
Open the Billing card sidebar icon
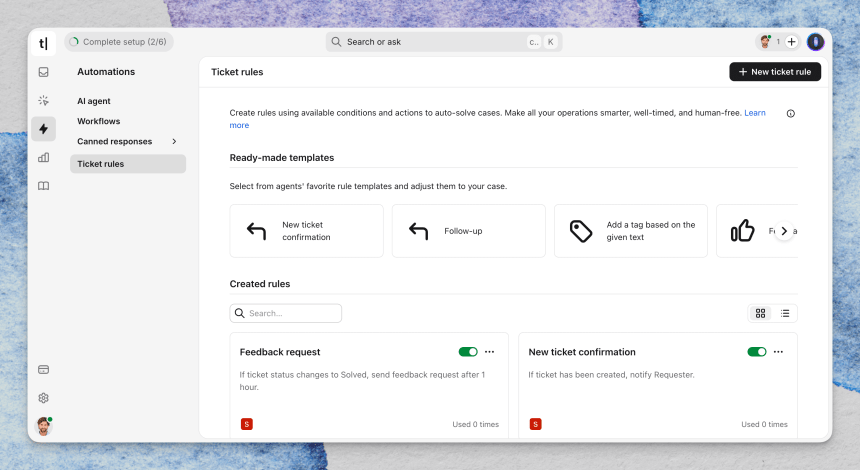[x=43, y=370]
